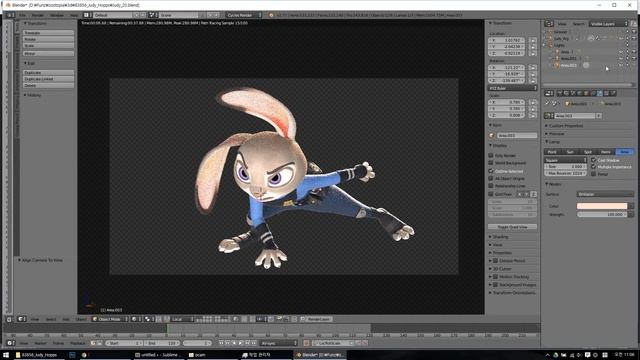This screenshot has height=360, width=640.
Task: Toggle the Relationship Lines checkbox
Action: [x=491, y=186]
